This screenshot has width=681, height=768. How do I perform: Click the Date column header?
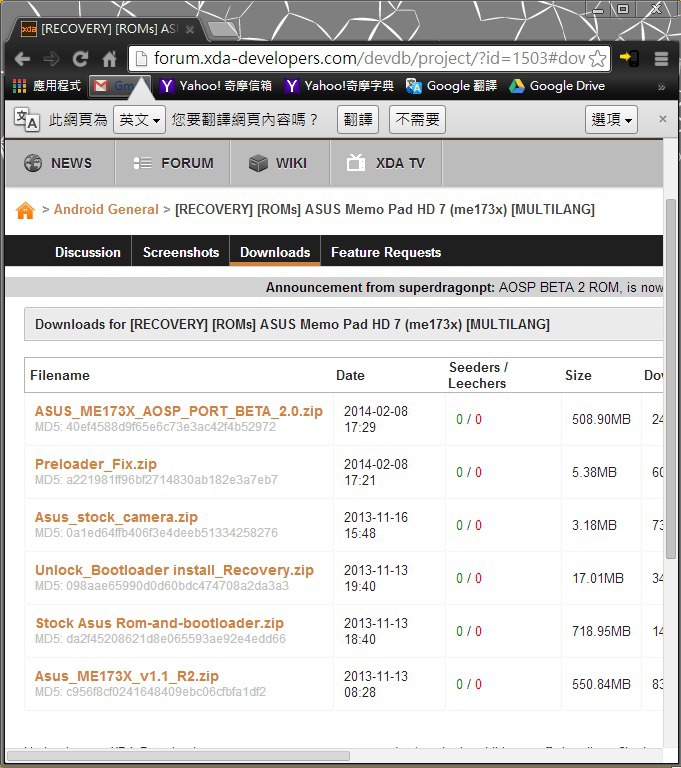pyautogui.click(x=350, y=375)
